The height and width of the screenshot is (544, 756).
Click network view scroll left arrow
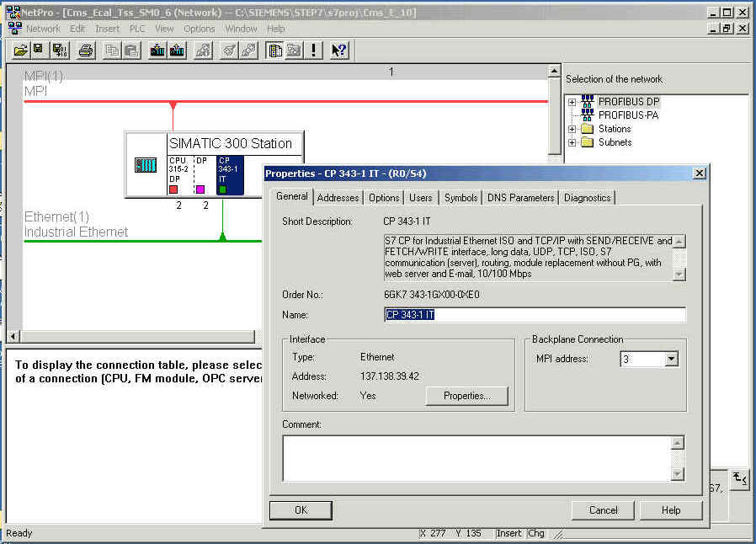click(13, 337)
